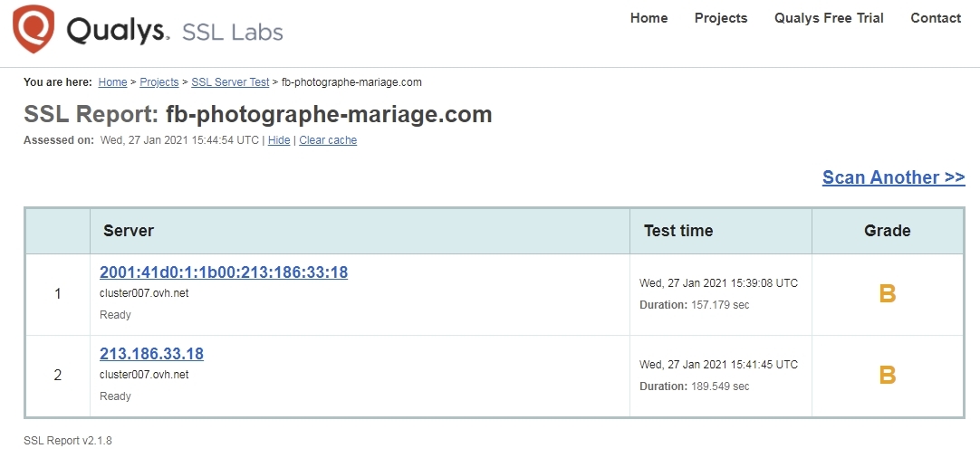Click the Home breadcrumb link
980x458 pixels.
(112, 82)
